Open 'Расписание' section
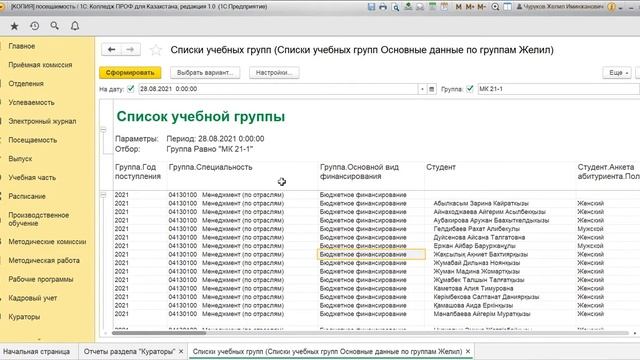The image size is (640, 360). (27, 196)
